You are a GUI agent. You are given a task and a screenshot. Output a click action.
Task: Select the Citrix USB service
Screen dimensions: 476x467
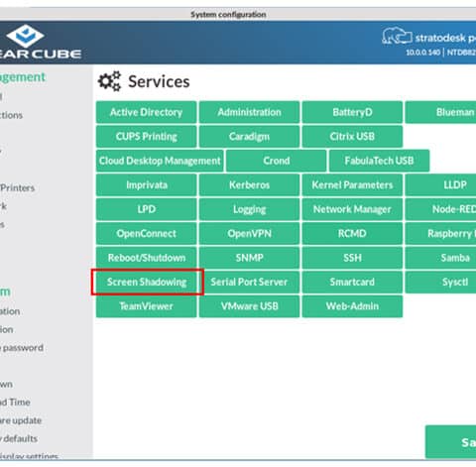(352, 136)
